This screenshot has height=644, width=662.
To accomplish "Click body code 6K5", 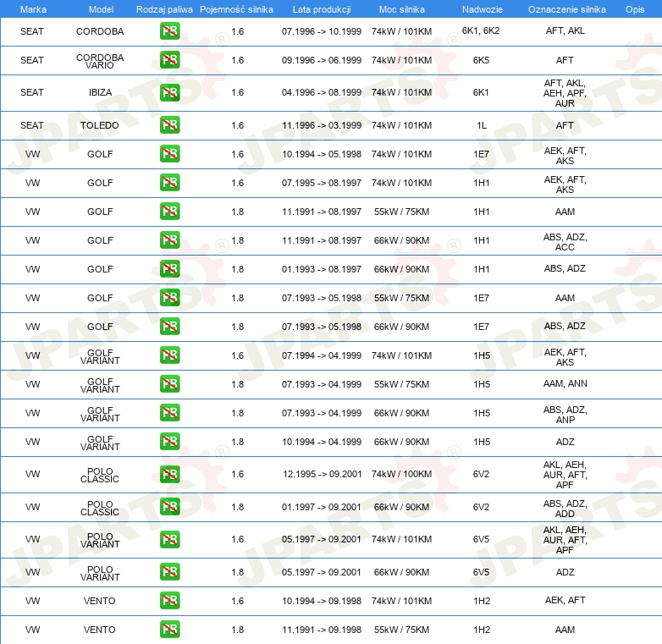I will coord(481,60).
